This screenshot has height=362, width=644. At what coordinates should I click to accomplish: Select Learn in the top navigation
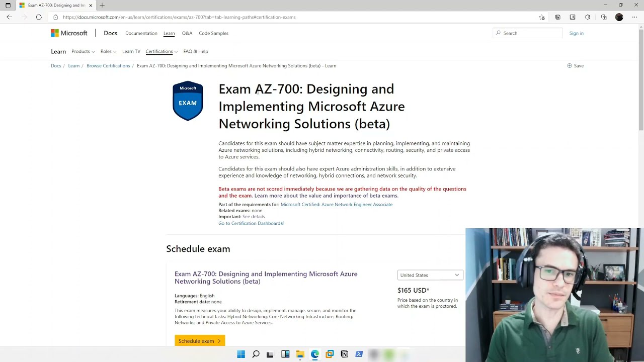pyautogui.click(x=169, y=33)
